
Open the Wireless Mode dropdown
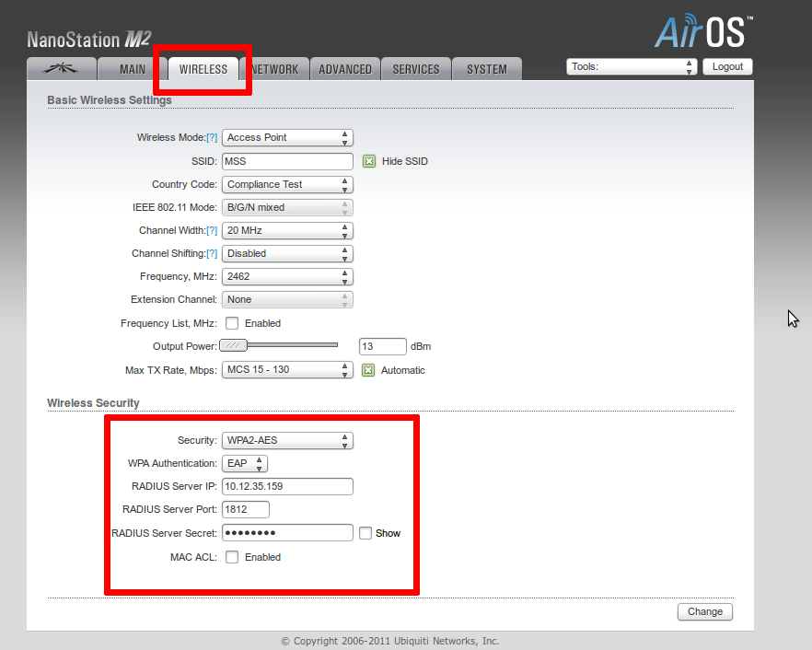tap(287, 138)
